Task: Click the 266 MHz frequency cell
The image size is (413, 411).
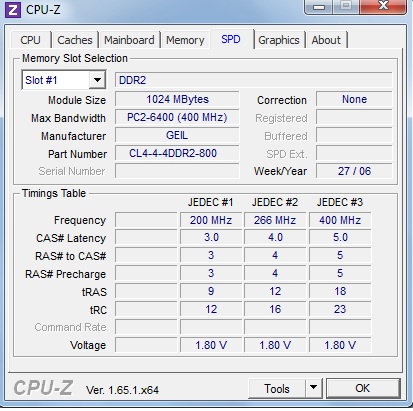Action: click(275, 220)
